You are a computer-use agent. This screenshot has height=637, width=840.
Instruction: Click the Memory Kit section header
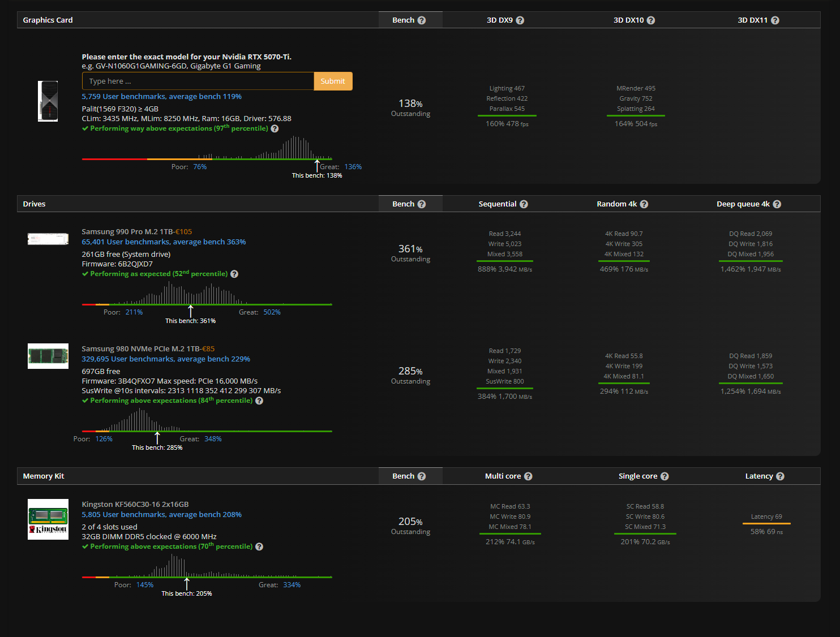coord(44,476)
